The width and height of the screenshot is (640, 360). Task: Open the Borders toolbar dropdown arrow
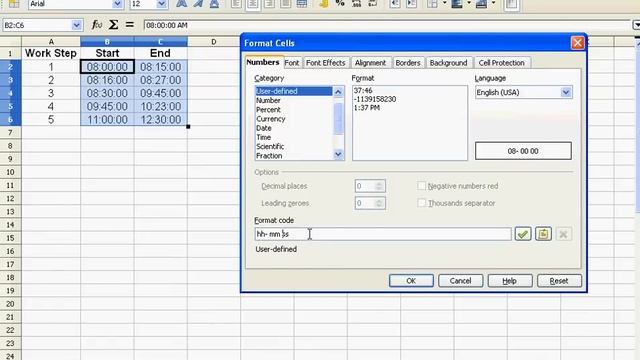click(x=444, y=4)
